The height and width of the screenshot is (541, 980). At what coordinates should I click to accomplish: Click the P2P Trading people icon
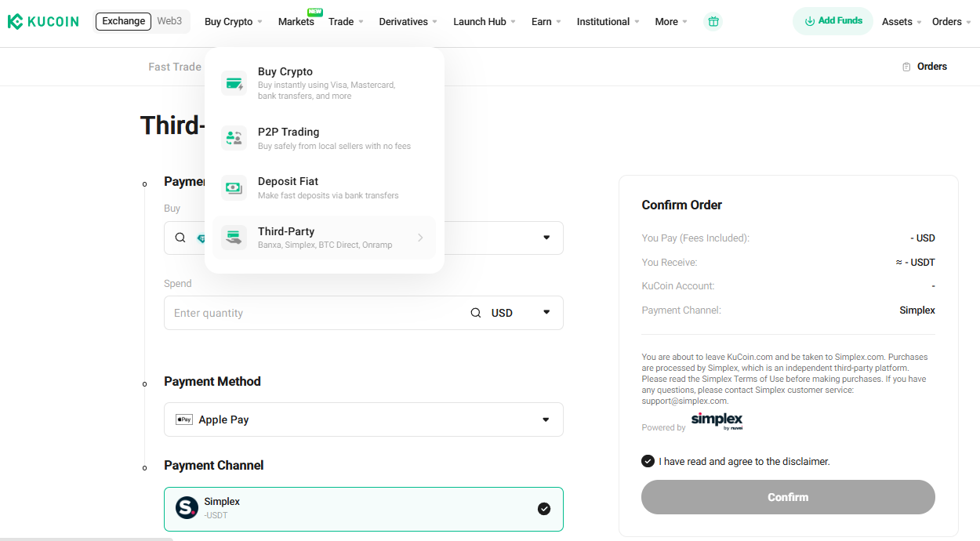point(234,138)
